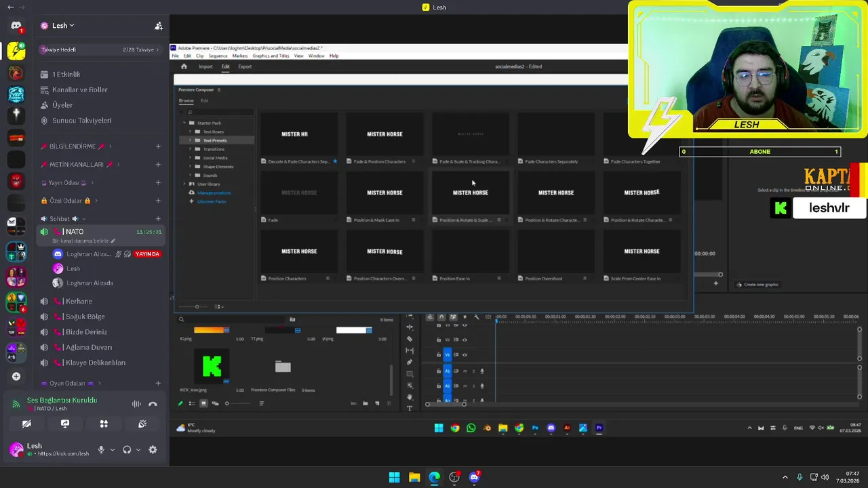Toggle noise suppression waveform icon
Image resolution: width=868 pixels, height=488 pixels.
tap(136, 404)
